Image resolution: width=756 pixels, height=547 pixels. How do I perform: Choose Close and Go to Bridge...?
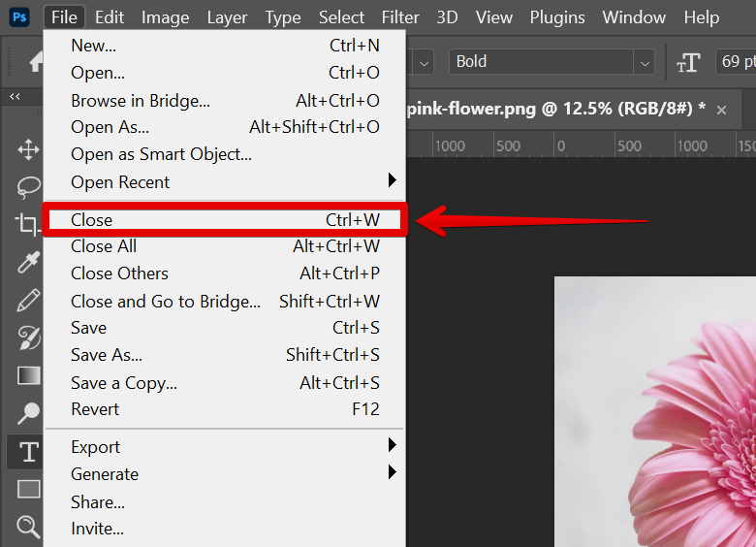pos(224,301)
